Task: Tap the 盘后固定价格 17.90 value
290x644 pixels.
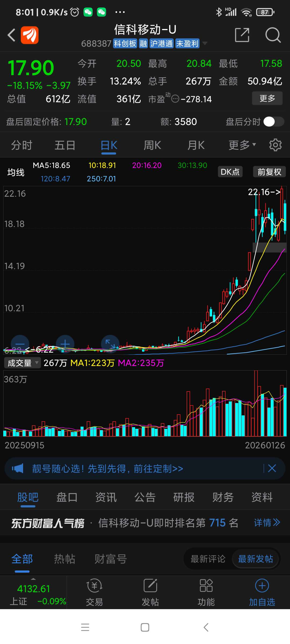Action: [x=76, y=122]
